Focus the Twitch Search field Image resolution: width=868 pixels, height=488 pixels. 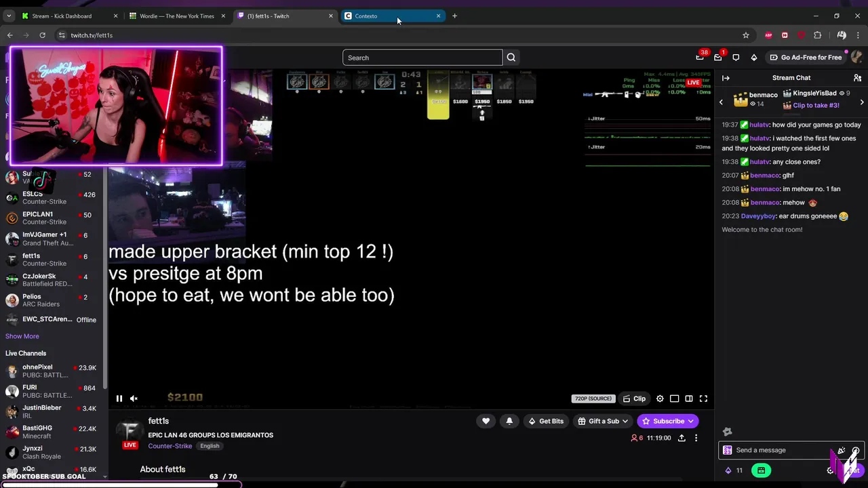[x=422, y=58]
